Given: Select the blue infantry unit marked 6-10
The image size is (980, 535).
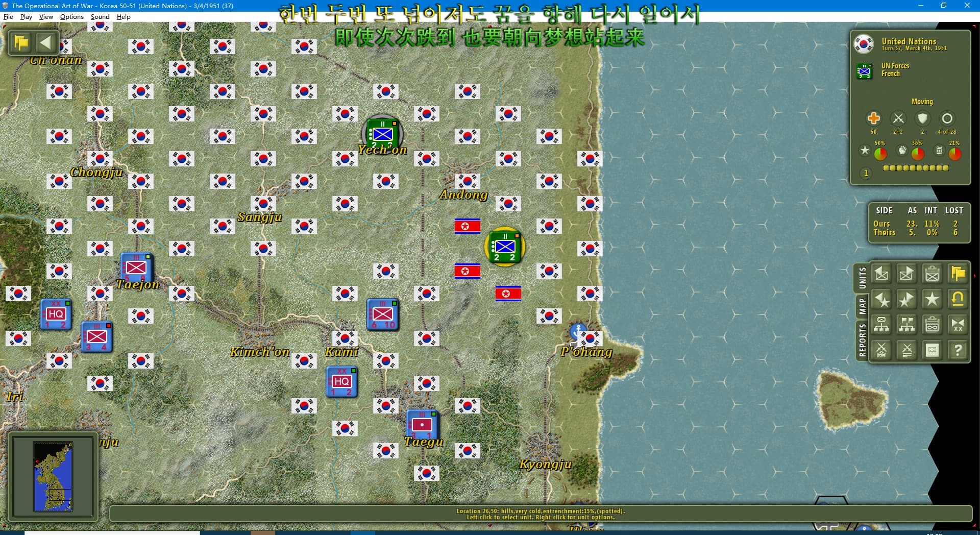Looking at the screenshot, I should coord(383,314).
